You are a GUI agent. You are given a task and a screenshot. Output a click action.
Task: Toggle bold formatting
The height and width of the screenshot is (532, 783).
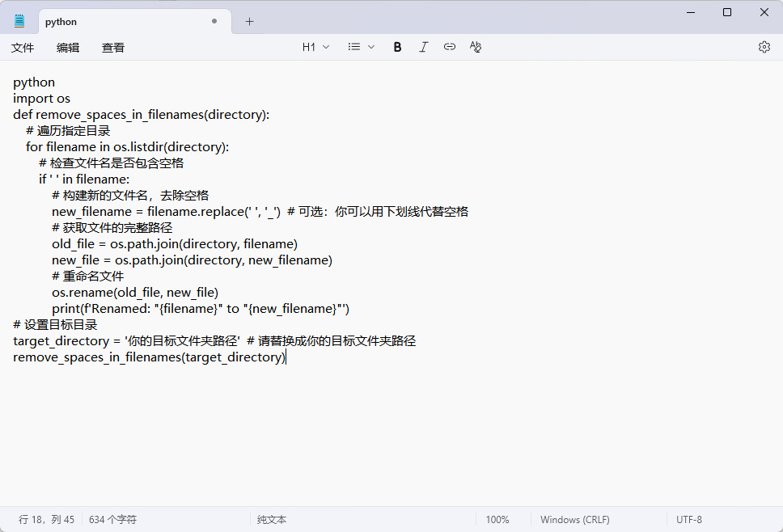[397, 47]
